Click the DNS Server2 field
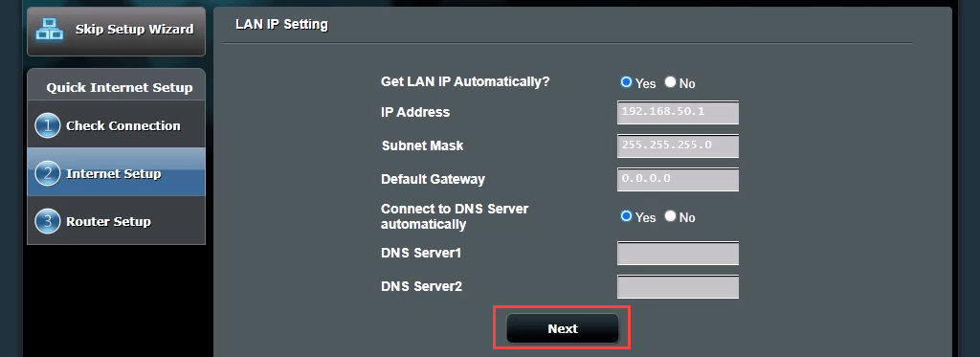The width and height of the screenshot is (980, 357). click(679, 287)
